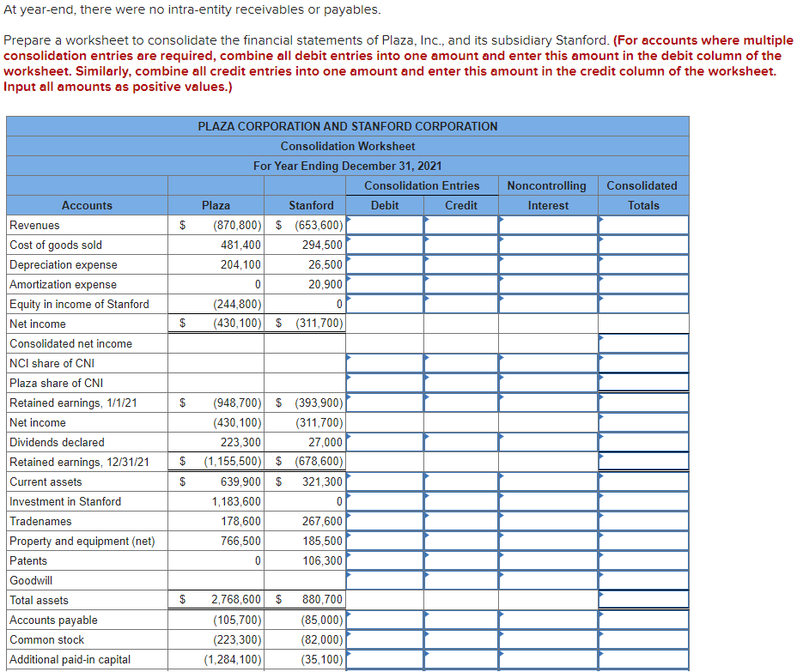Click Total assets Consolidated Totals cell
This screenshot has width=797, height=672.
tap(643, 600)
